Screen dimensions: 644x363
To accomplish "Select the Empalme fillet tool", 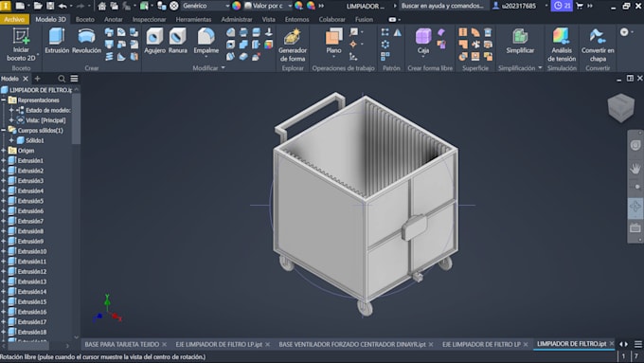I will [206, 41].
